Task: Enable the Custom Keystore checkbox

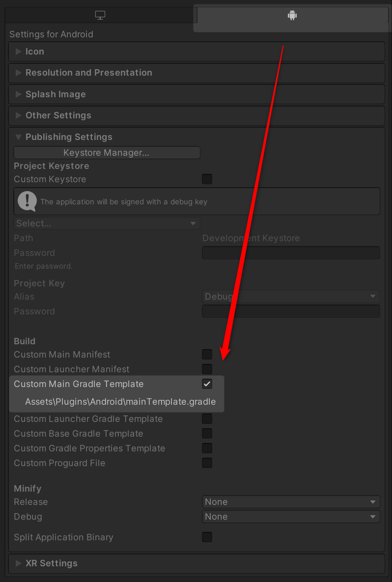Action: pyautogui.click(x=207, y=179)
